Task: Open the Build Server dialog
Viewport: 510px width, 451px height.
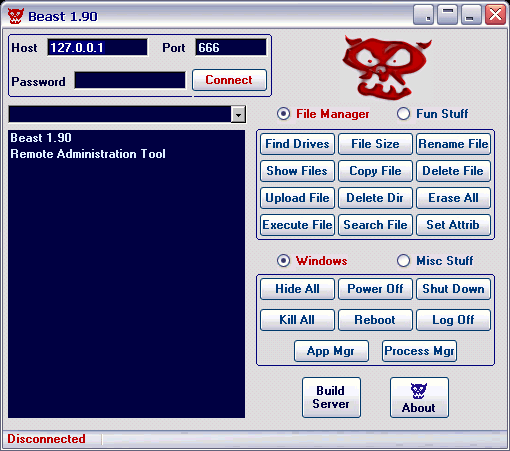Action: [x=331, y=397]
